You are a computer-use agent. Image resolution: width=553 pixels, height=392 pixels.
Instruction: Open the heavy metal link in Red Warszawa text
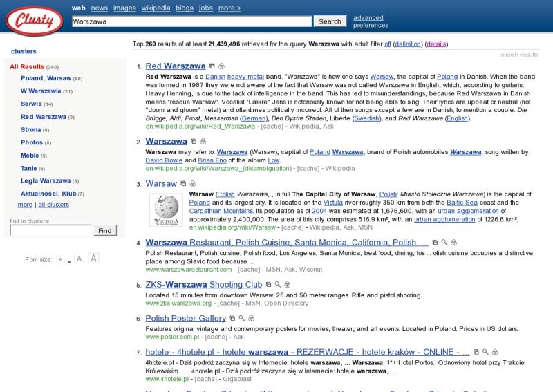tap(245, 77)
